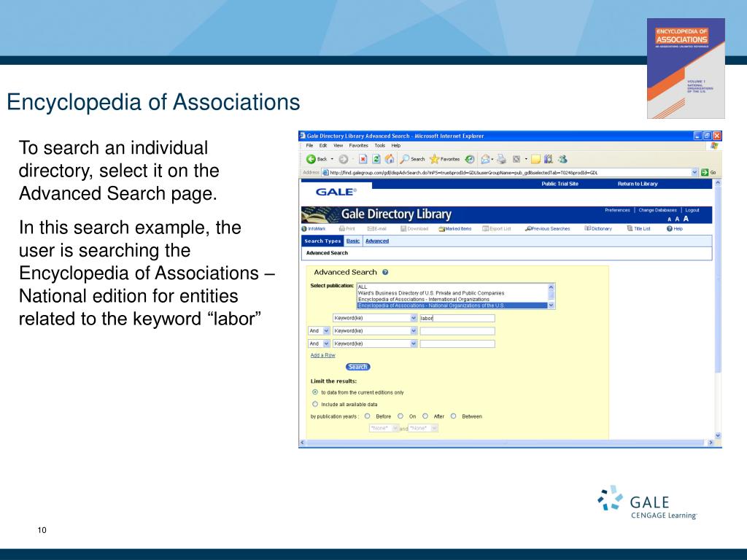
Task: Select 'Encyclopedia of Associations - International Organizations'
Action: pyautogui.click(x=452, y=299)
